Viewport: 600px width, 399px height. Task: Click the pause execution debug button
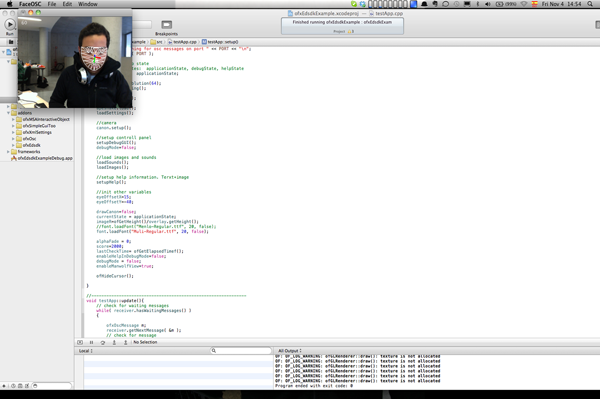[x=91, y=342]
